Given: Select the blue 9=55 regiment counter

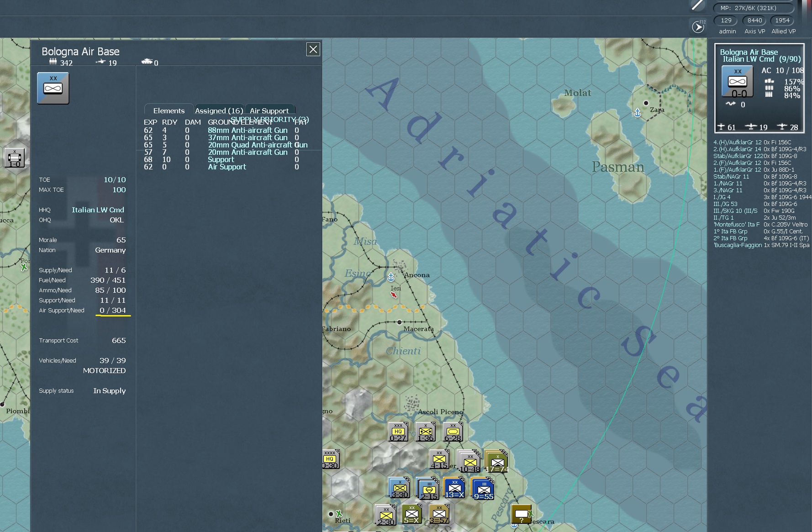Looking at the screenshot, I should [483, 489].
